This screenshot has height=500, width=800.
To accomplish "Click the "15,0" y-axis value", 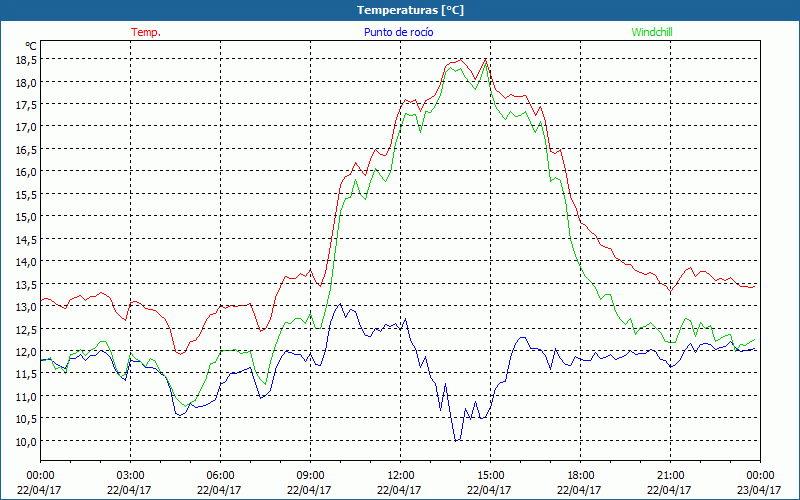I will coord(27,217).
